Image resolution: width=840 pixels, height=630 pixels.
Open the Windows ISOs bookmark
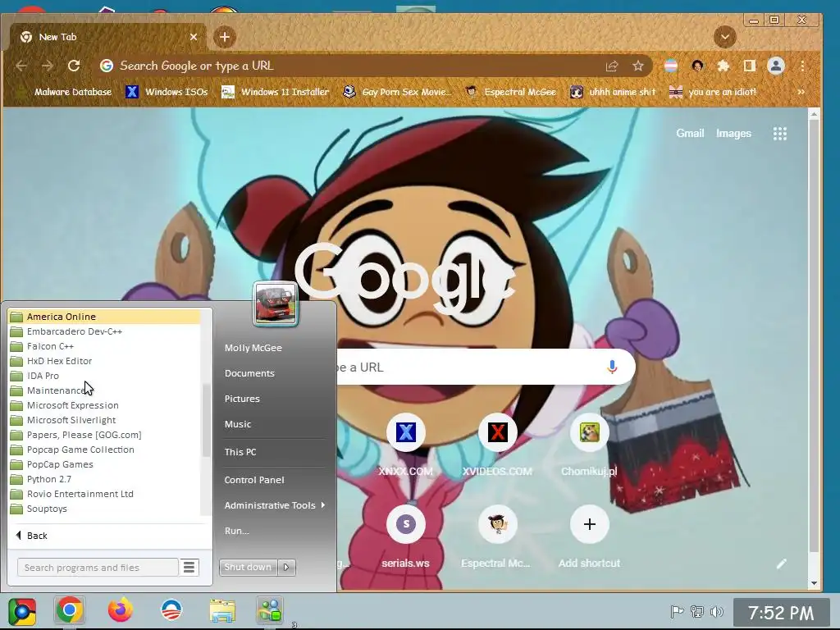tap(167, 92)
